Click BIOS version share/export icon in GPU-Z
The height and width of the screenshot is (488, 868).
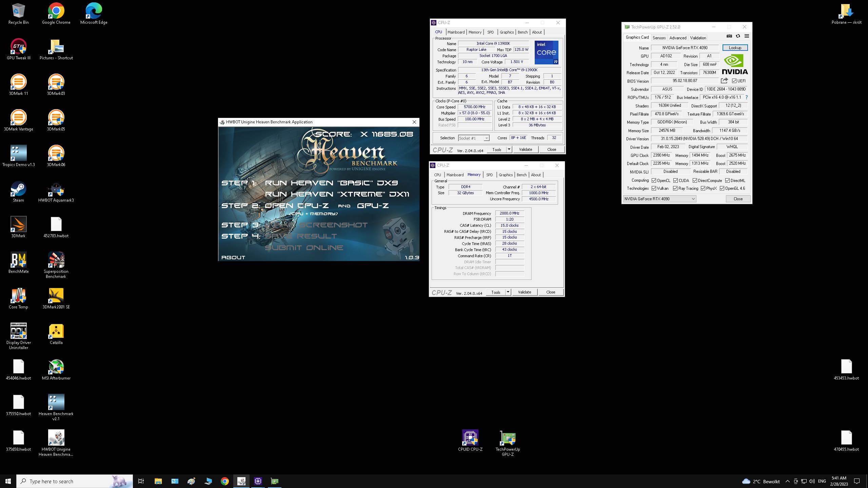[724, 81]
